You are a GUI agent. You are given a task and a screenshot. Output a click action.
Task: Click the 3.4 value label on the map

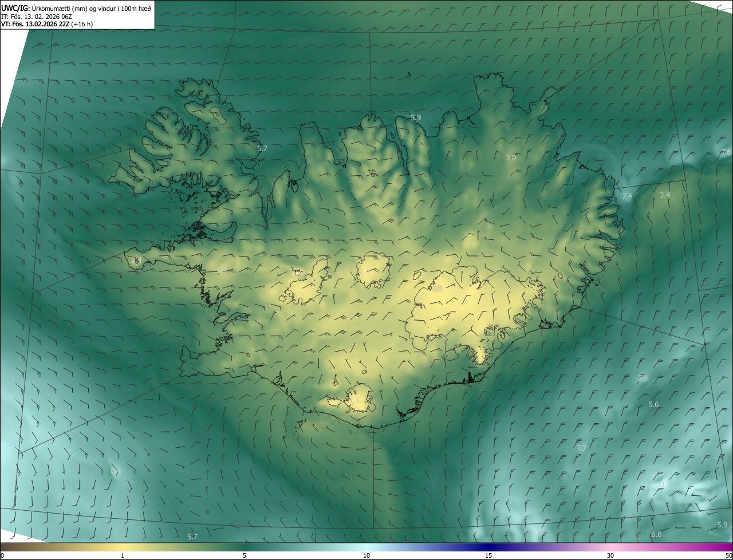[664, 195]
